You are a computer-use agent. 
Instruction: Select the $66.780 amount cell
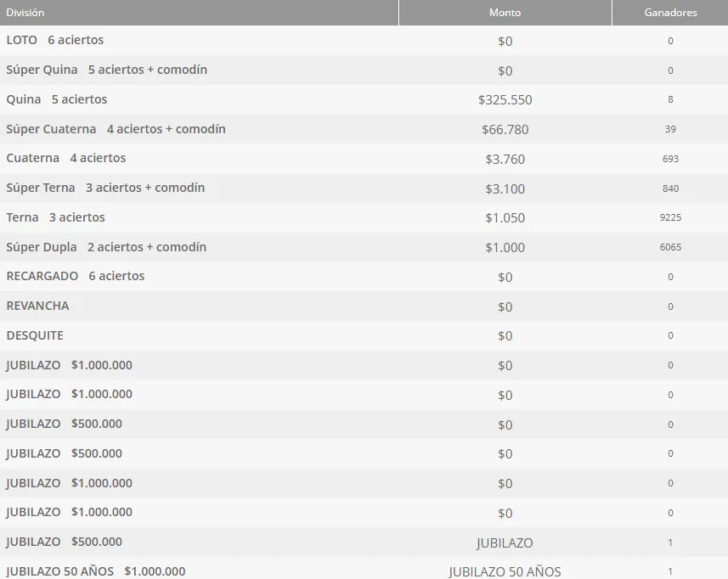505,129
